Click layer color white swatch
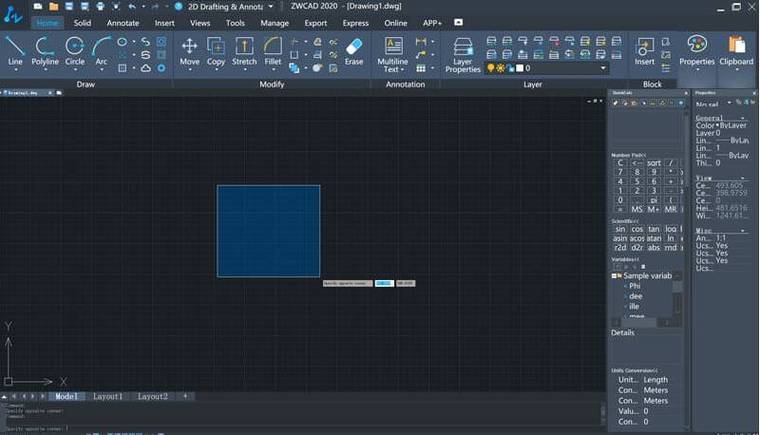Viewport: 760px width, 435px height. click(520, 68)
